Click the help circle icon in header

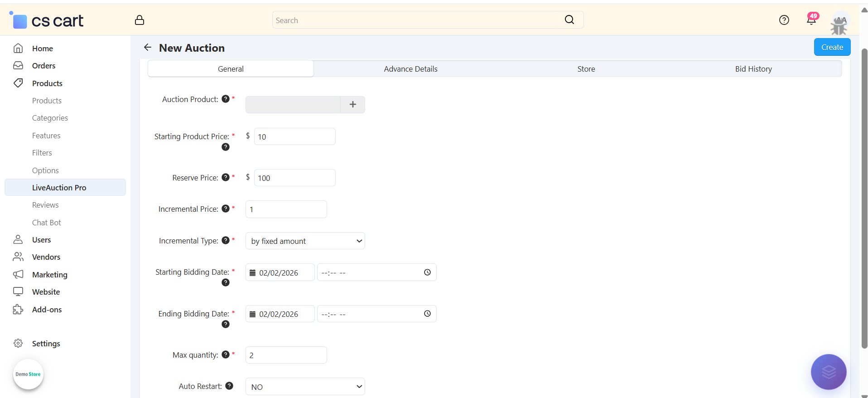pyautogui.click(x=784, y=20)
